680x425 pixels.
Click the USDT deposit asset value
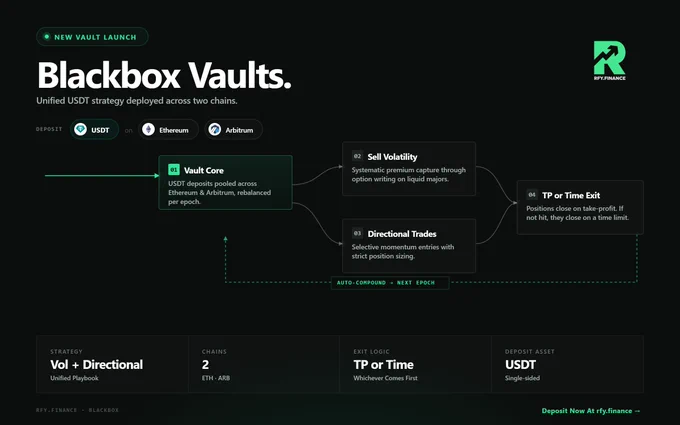pos(520,365)
